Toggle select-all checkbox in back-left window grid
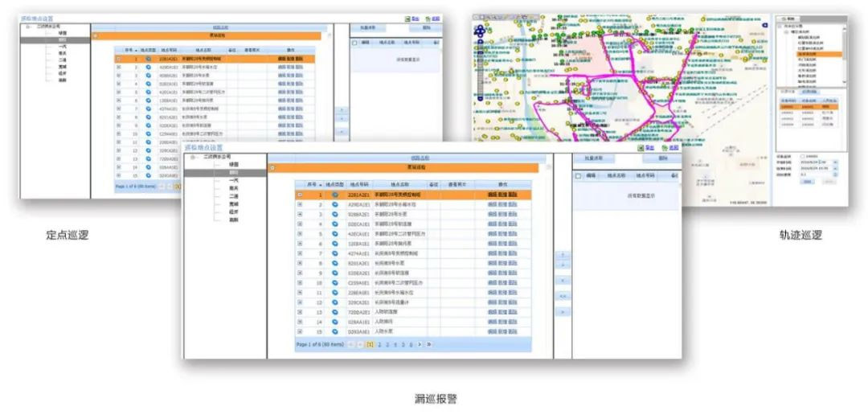868x415 pixels. tap(355, 43)
